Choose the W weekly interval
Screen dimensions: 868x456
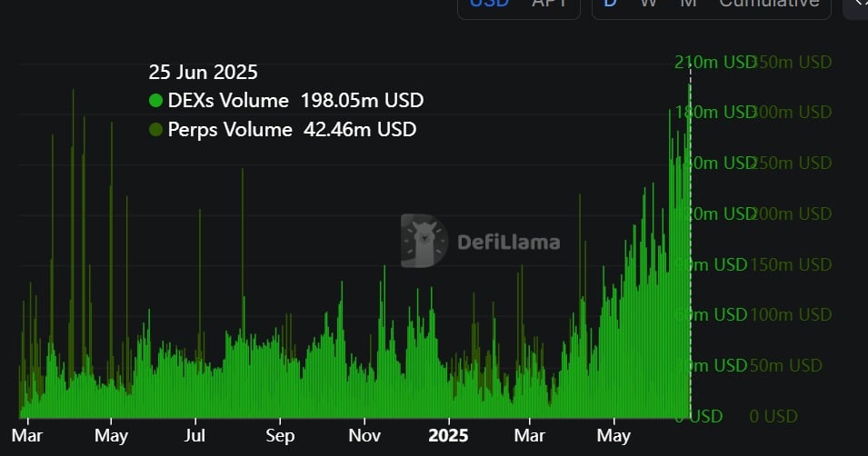click(648, 4)
